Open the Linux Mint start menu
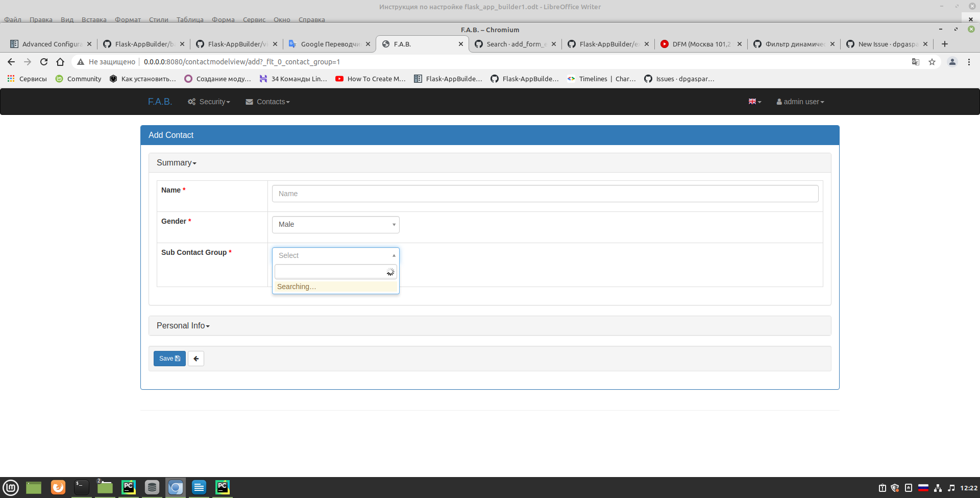 11,488
